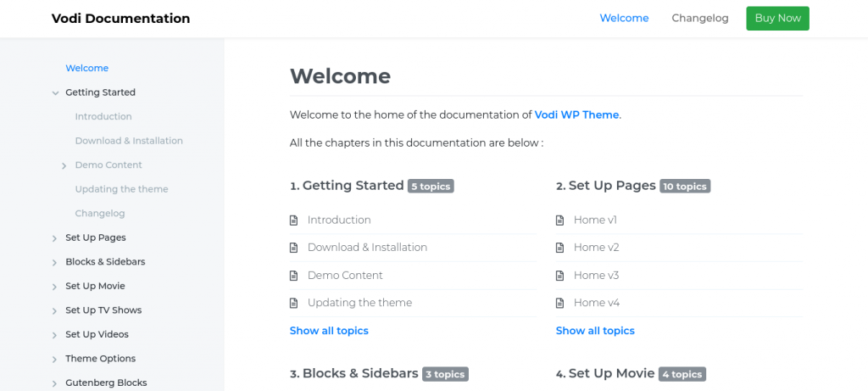Collapse the Getting Started sidebar section chevron
Viewport: 868px width, 391px height.
point(55,93)
